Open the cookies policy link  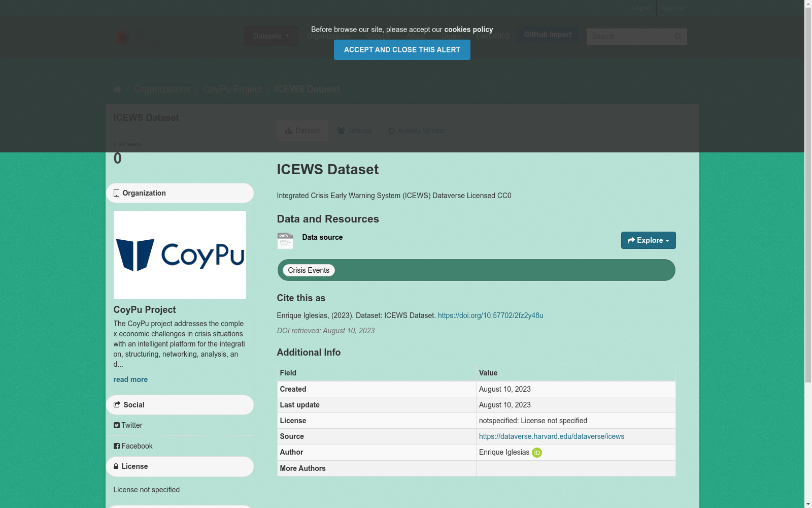pos(468,29)
